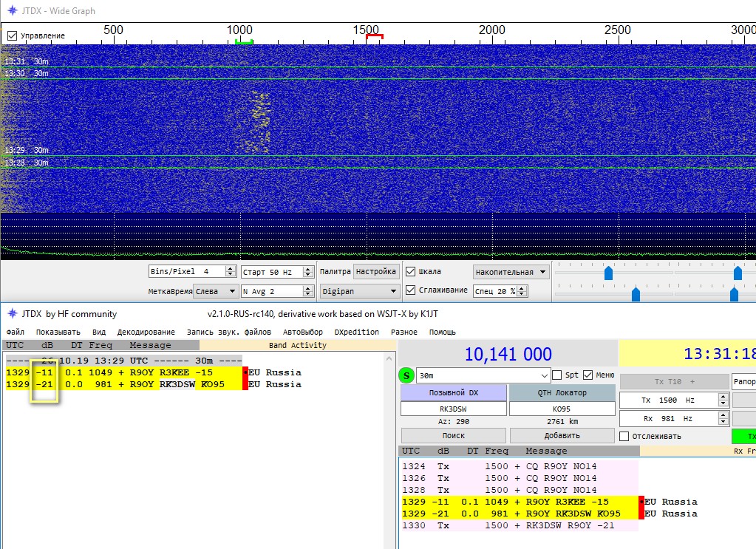Click the Настройка palette button
Screen dimensions: 756x549
pyautogui.click(x=377, y=271)
